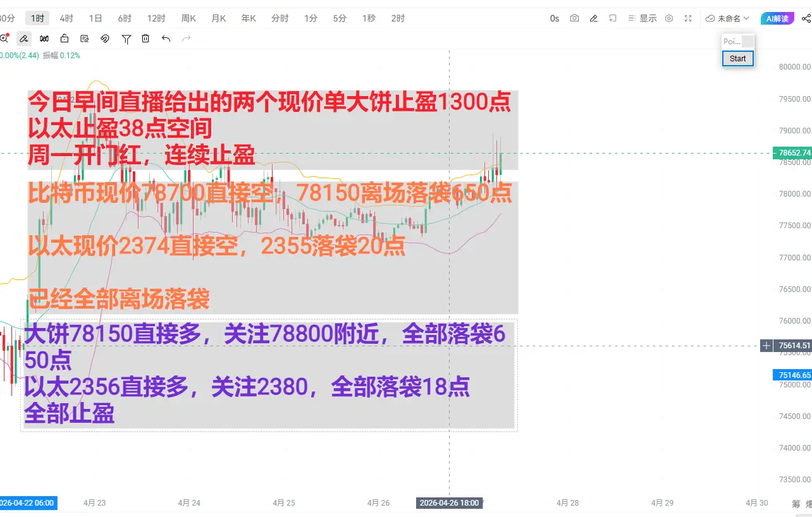Click the 0s refresh timer

(x=555, y=18)
